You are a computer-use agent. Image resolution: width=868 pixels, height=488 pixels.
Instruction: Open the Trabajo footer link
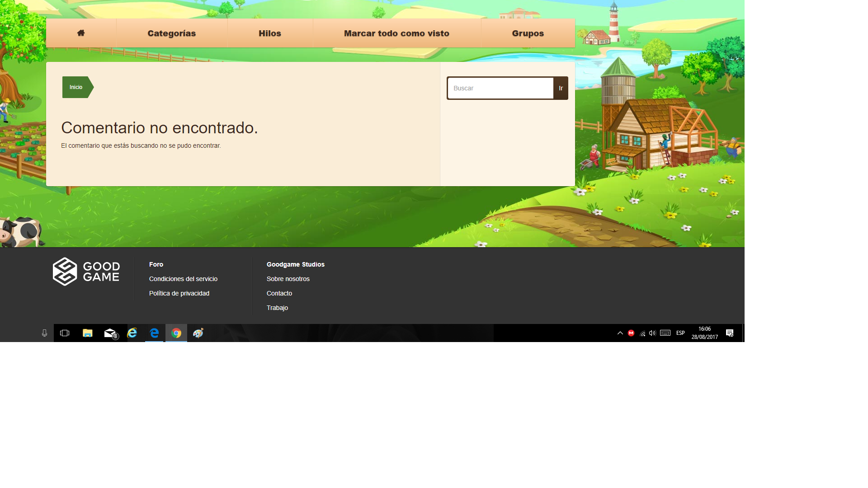pos(277,308)
